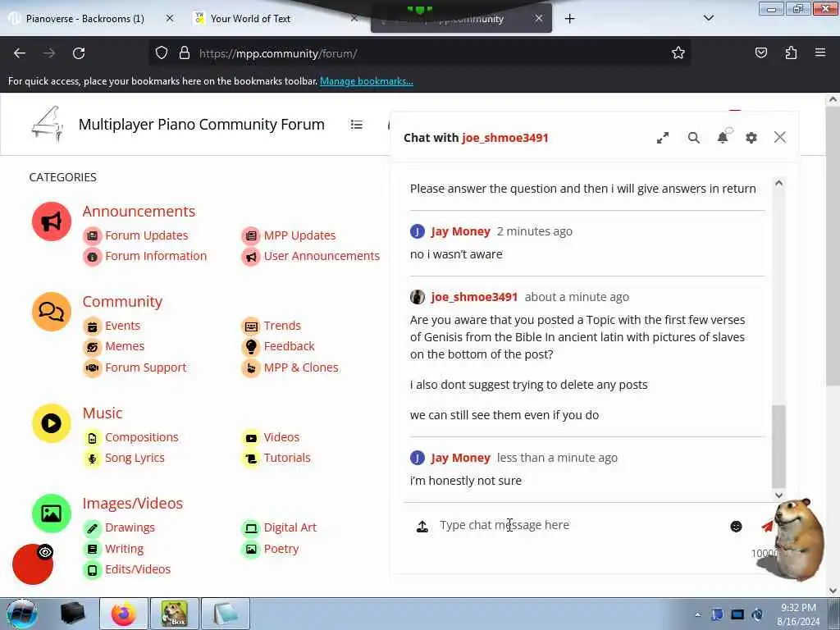The image size is (840, 630).
Task: Open chat notification bell settings
Action: [x=724, y=137]
